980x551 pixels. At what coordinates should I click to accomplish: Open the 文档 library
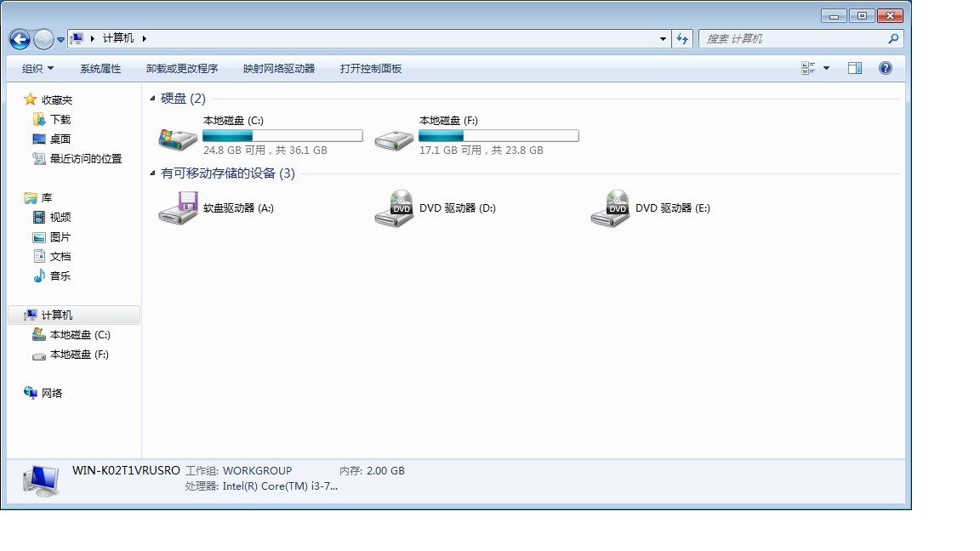point(60,256)
